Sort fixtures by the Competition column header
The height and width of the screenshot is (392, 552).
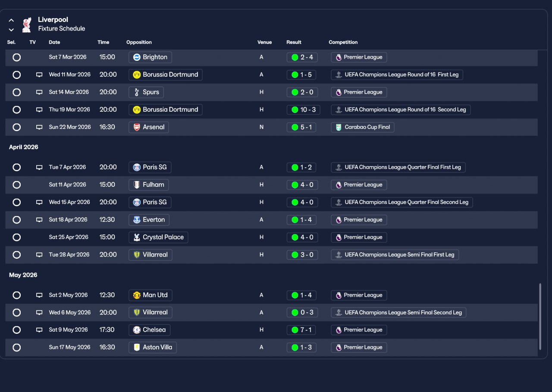(343, 42)
